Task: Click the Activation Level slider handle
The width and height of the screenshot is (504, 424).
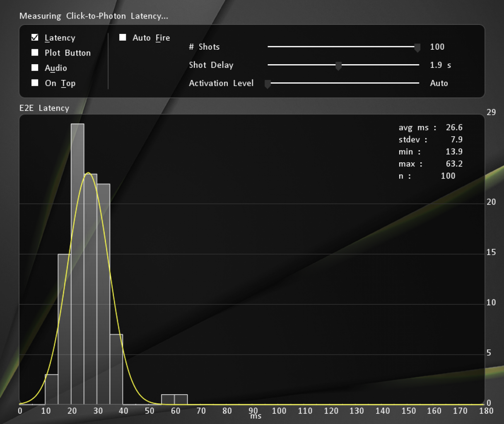Action: [268, 84]
